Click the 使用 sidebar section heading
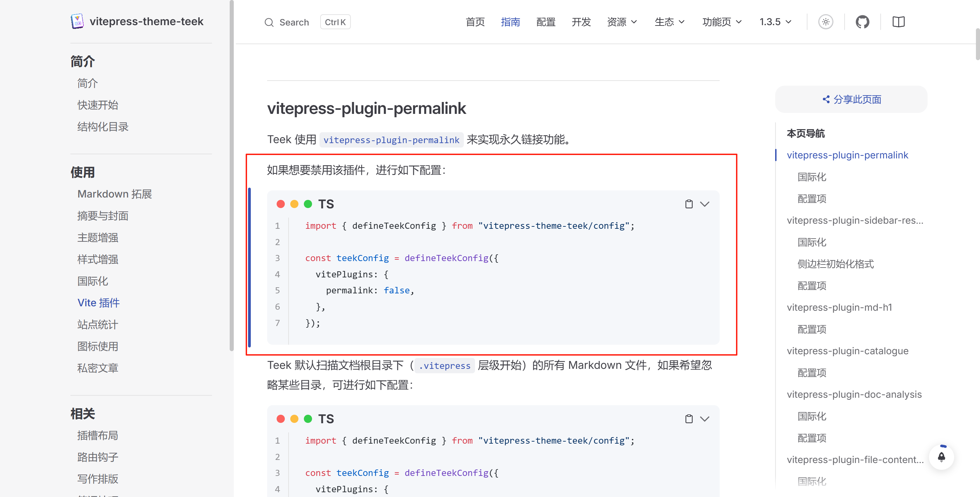 [x=83, y=172]
